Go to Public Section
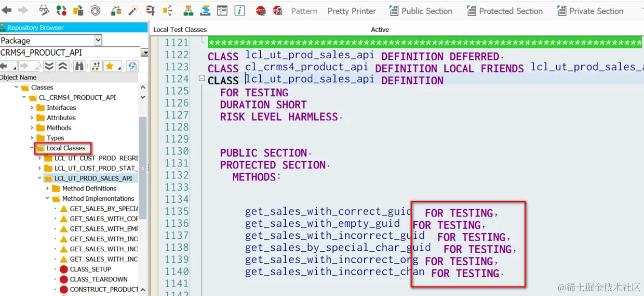 click(421, 11)
